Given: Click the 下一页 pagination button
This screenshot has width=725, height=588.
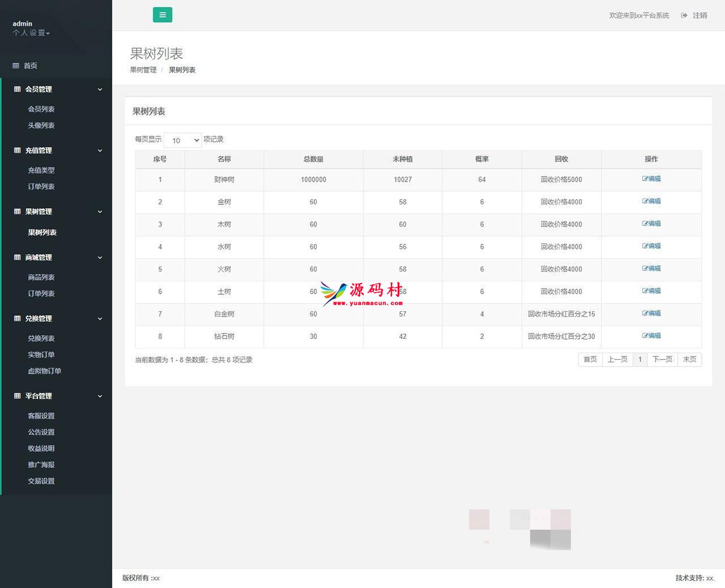Looking at the screenshot, I should point(662,359).
